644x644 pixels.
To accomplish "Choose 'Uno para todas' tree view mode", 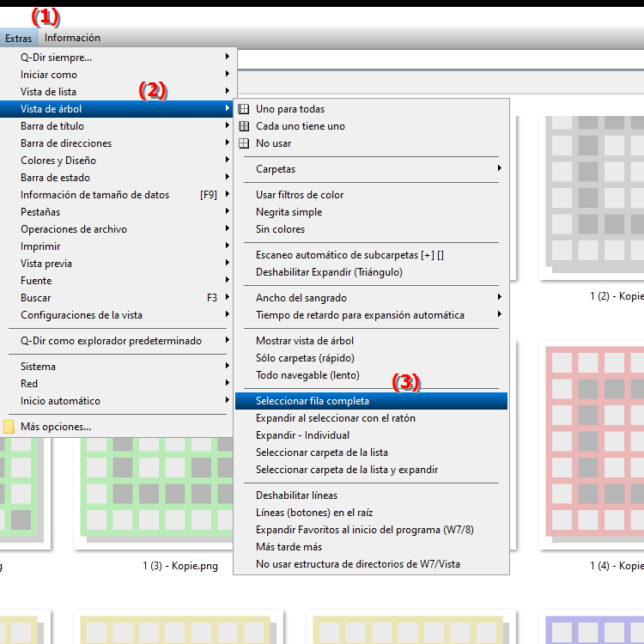I will click(x=371, y=109).
